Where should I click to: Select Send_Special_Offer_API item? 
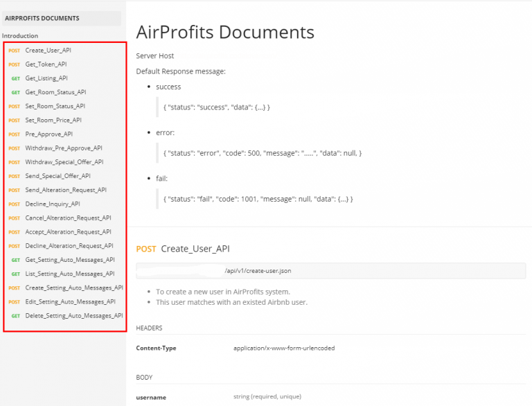tap(58, 176)
